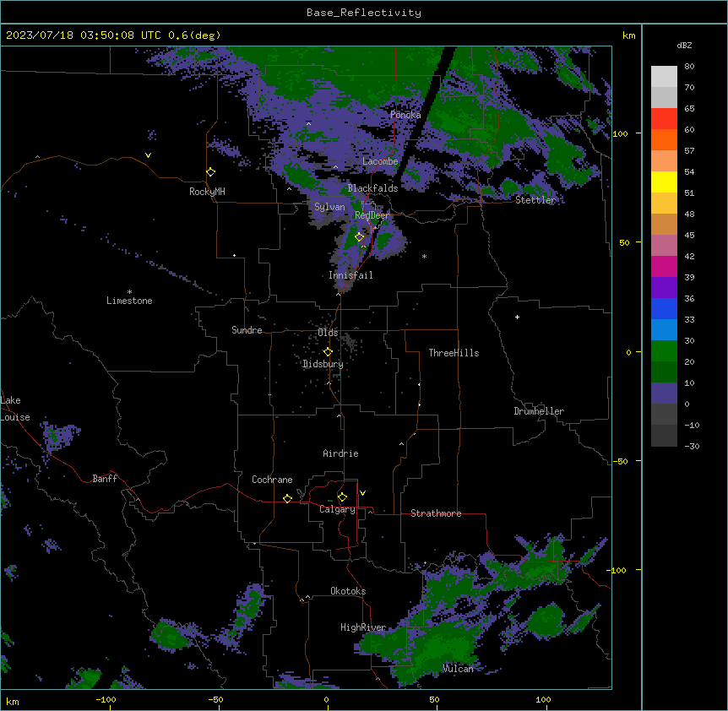Select the Vulcan map label

pos(458,669)
